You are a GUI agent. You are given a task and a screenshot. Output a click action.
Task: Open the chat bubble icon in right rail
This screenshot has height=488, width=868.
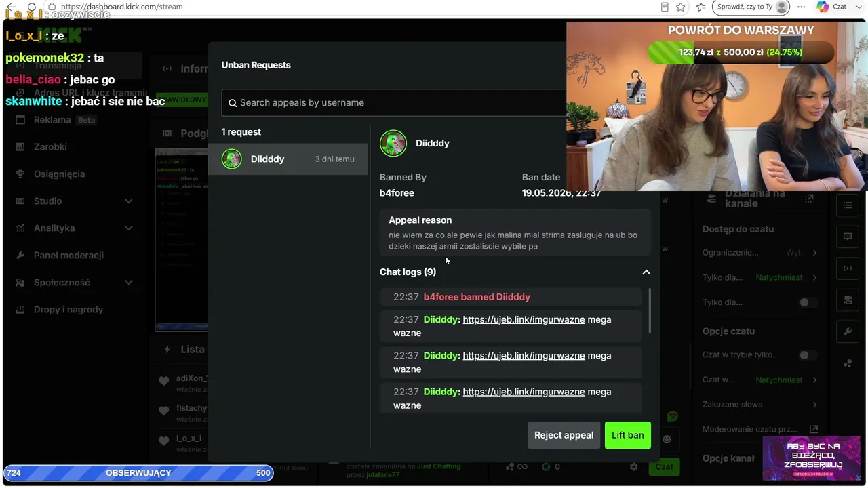pos(848,237)
